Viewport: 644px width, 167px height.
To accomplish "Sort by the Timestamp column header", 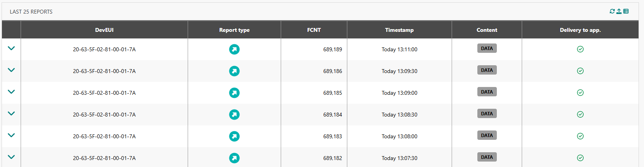I will pos(399,30).
